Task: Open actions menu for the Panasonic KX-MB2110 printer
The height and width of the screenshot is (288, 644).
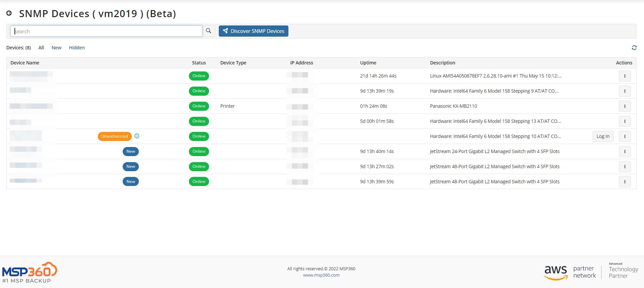Action: 625,106
